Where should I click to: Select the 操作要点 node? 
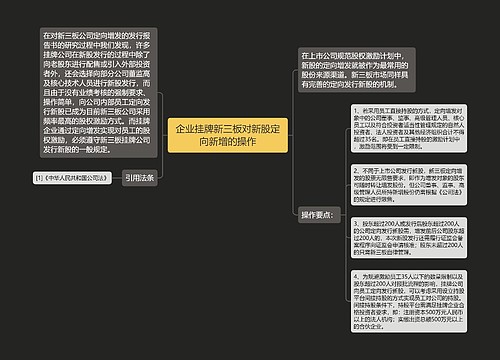coord(319,215)
